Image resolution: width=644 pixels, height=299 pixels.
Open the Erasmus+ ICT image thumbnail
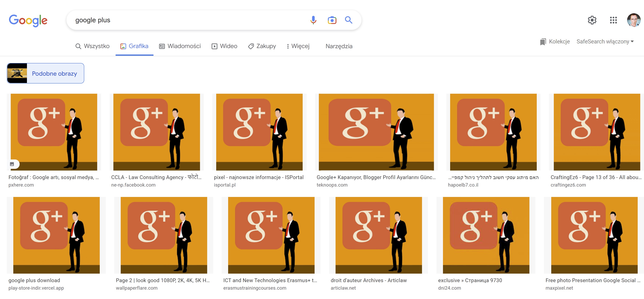[x=271, y=235]
